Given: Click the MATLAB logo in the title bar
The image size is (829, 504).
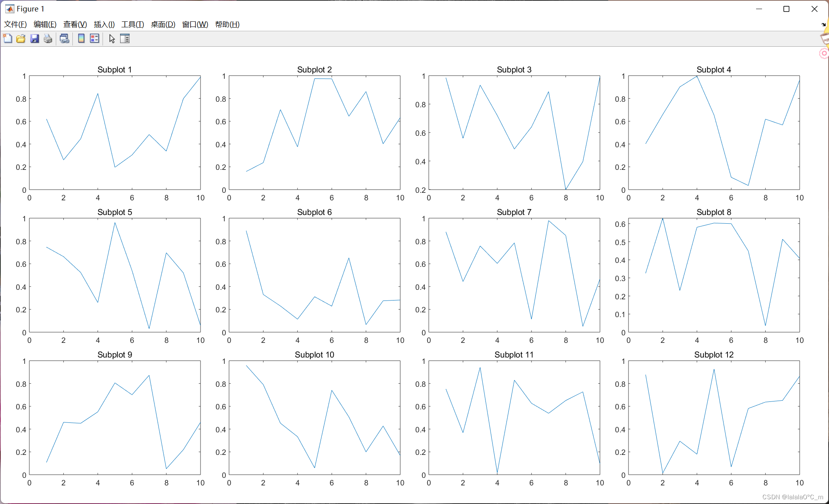Looking at the screenshot, I should 10,9.
